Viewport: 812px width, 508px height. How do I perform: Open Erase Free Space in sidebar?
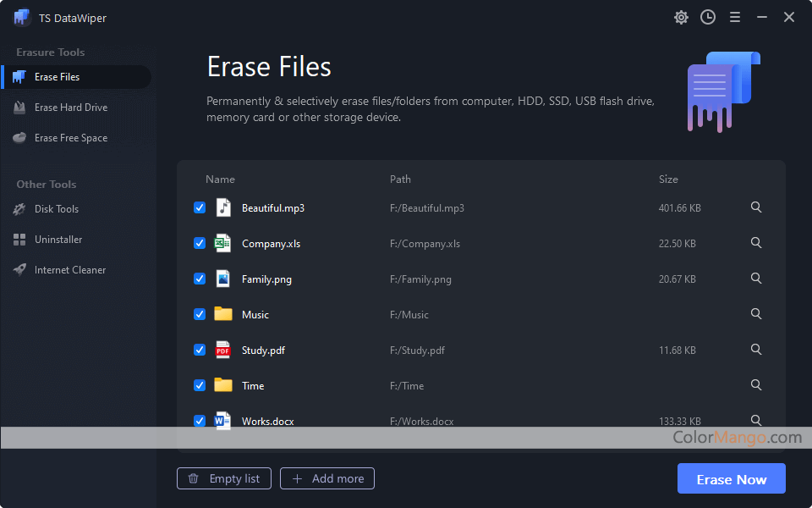[71, 138]
